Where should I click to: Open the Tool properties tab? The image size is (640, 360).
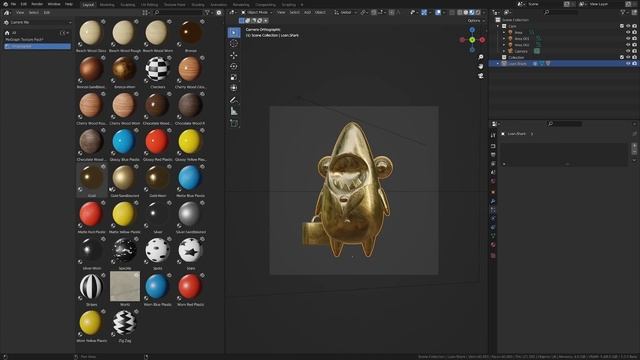493,135
